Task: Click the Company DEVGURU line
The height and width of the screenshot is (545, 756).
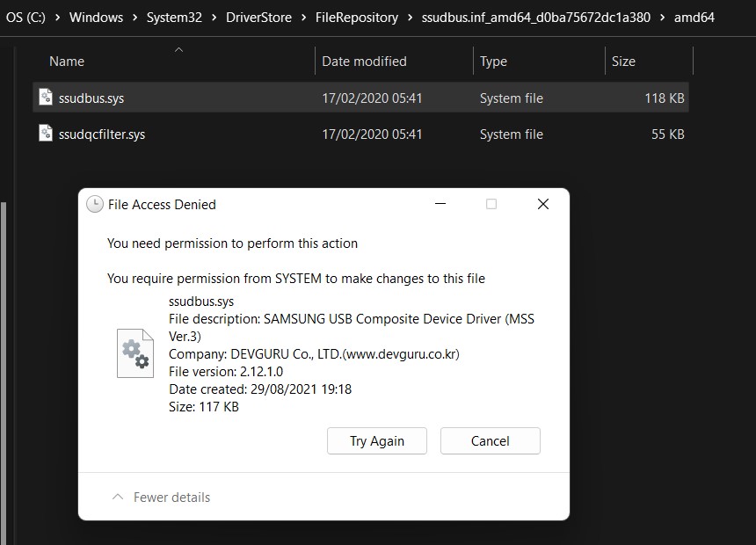Action: [314, 354]
